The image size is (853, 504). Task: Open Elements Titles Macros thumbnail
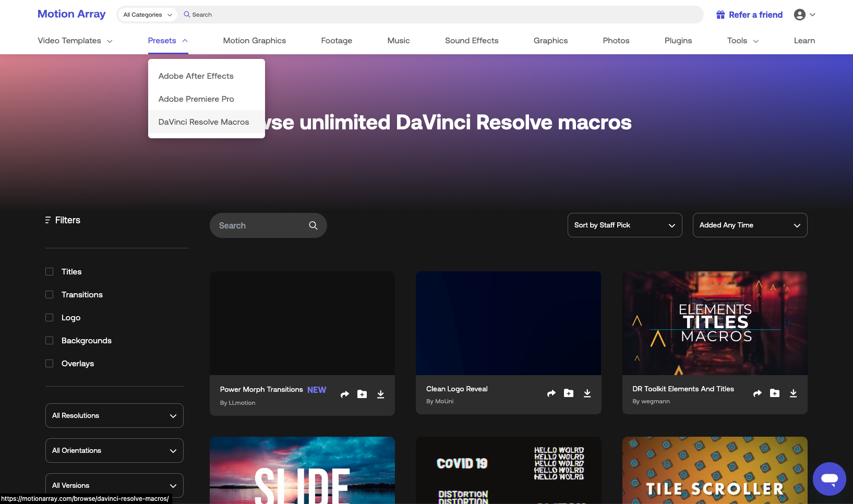pyautogui.click(x=715, y=323)
